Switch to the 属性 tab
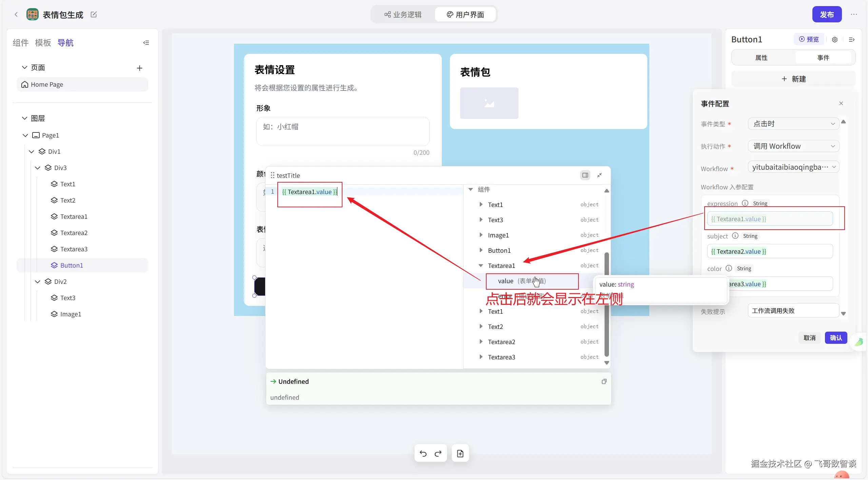The width and height of the screenshot is (868, 480). [761, 58]
